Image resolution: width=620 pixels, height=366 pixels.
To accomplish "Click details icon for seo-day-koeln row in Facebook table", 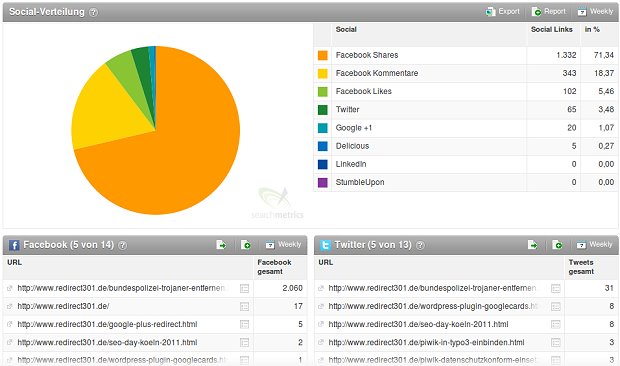I will (244, 343).
